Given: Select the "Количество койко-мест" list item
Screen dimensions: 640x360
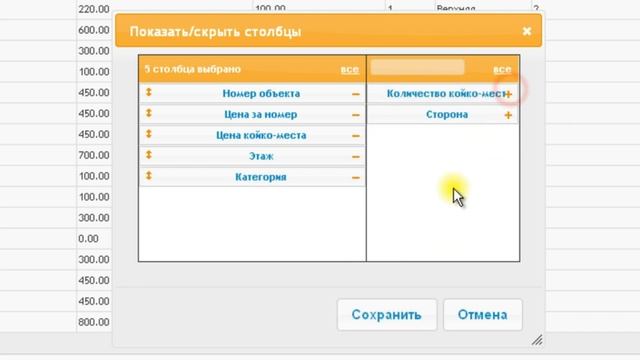Looking at the screenshot, I should 443,93.
